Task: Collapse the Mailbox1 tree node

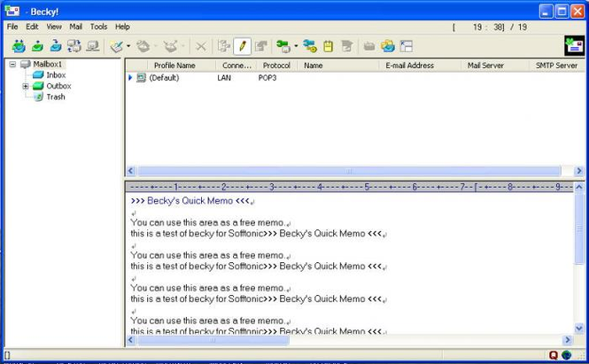Action: pyautogui.click(x=12, y=65)
